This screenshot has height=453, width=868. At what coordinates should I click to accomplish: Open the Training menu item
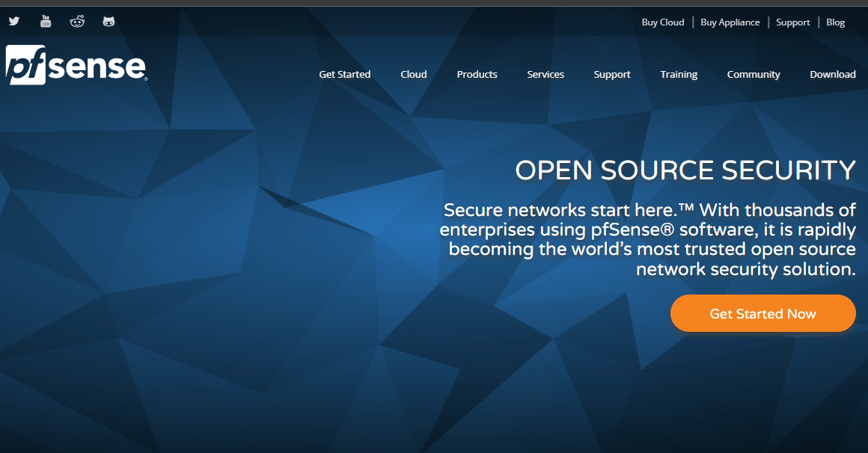[x=678, y=74]
